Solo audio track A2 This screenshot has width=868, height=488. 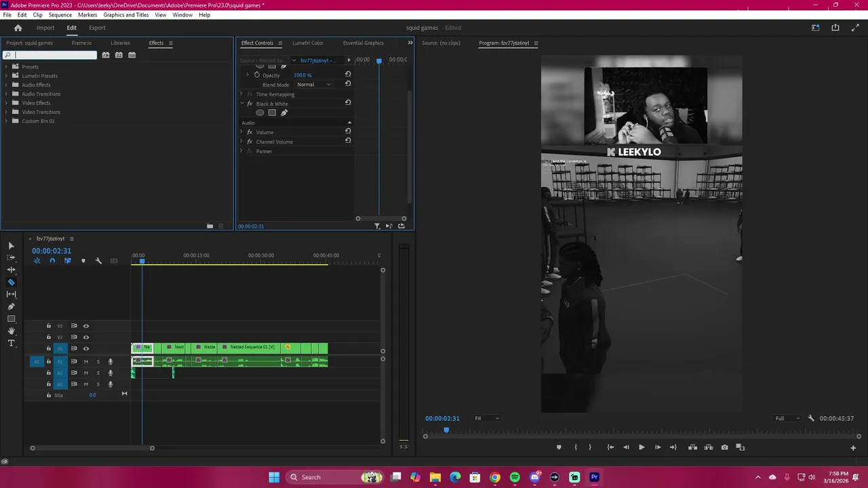coord(98,373)
